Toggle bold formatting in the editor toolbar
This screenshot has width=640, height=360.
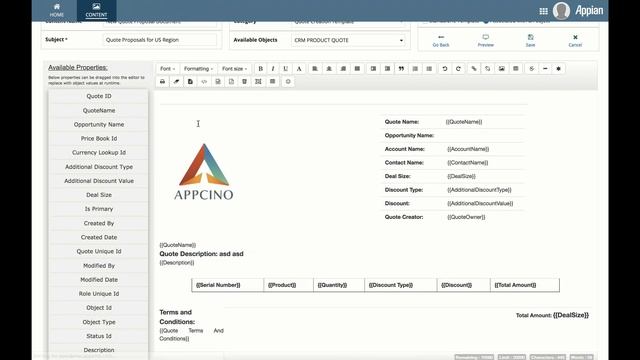(260, 69)
